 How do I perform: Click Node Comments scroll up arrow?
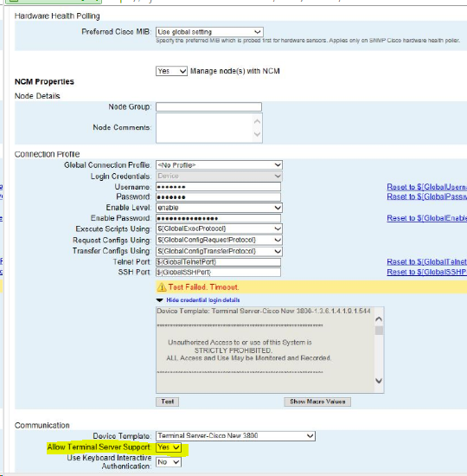pos(257,121)
